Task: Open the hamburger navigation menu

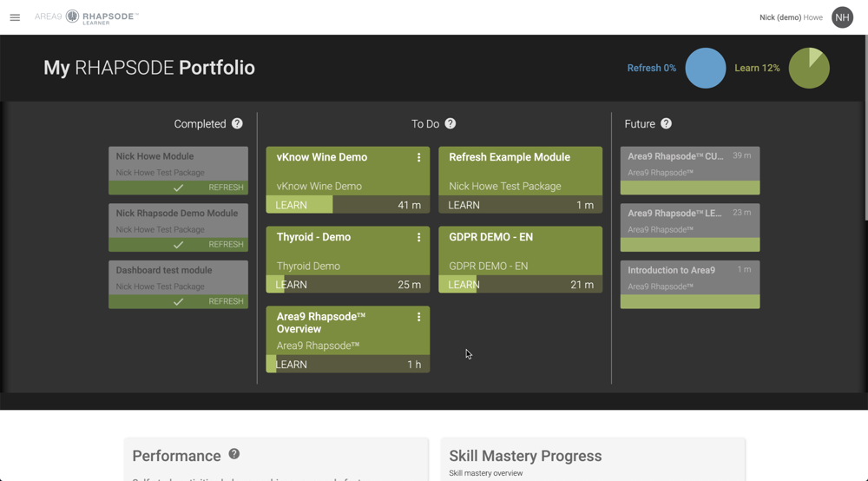Action: (x=15, y=17)
